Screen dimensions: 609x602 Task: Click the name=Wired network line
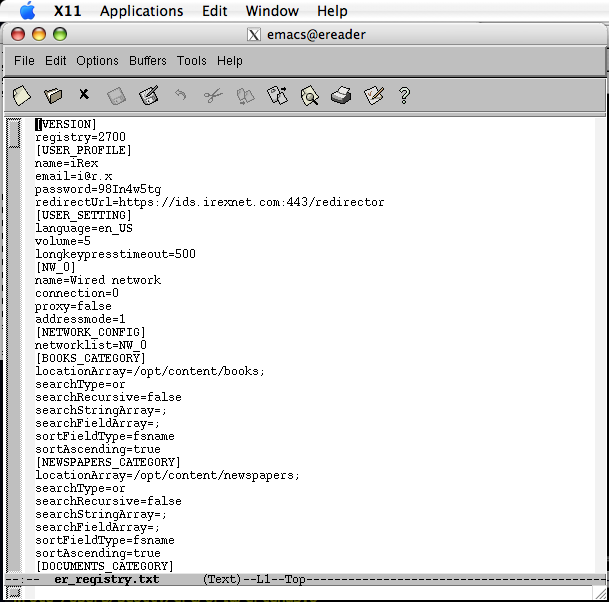pos(98,280)
